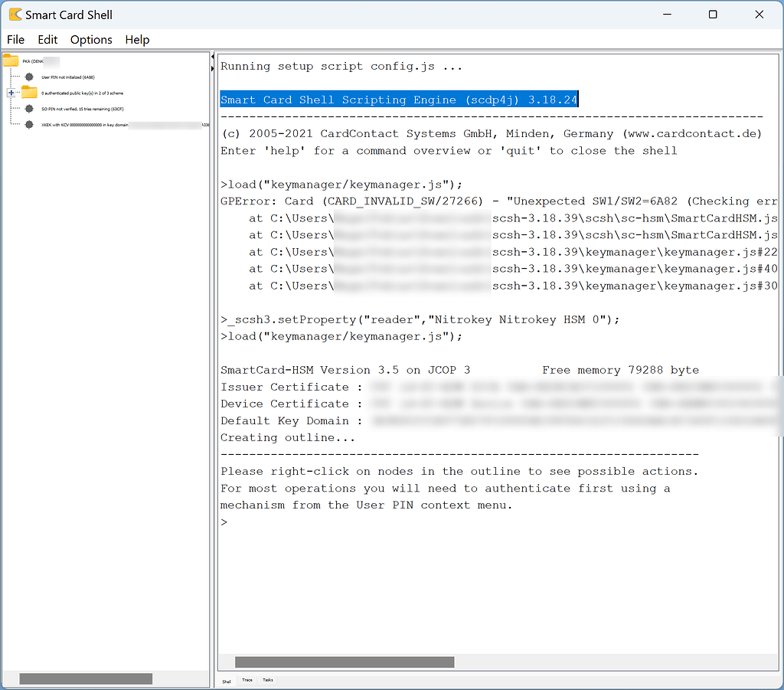This screenshot has width=784, height=690.
Task: Click the highlighted Scripting Engine version text
Action: [x=398, y=99]
